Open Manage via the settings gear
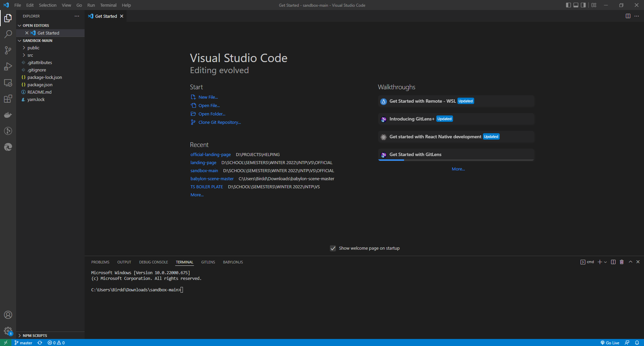Viewport: 644px width, 346px height. (8, 331)
